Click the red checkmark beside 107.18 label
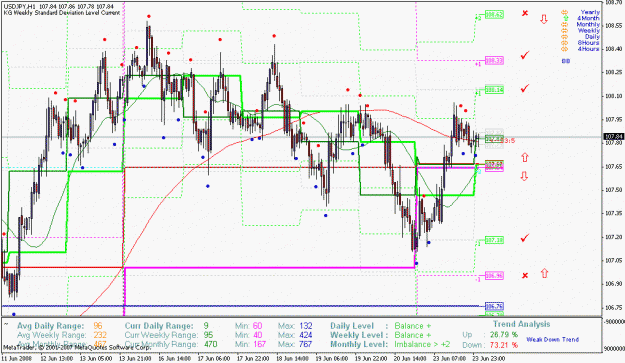This screenshot has width=625, height=363. (x=525, y=238)
